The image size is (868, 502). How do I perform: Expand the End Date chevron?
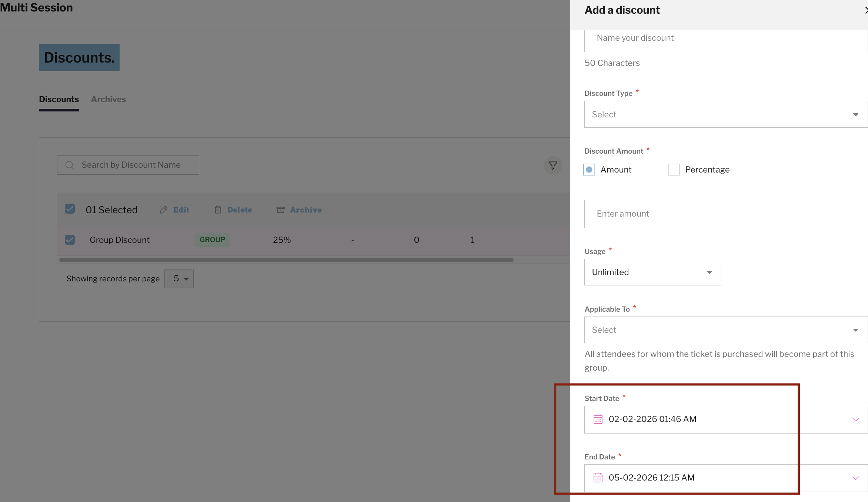click(x=855, y=478)
